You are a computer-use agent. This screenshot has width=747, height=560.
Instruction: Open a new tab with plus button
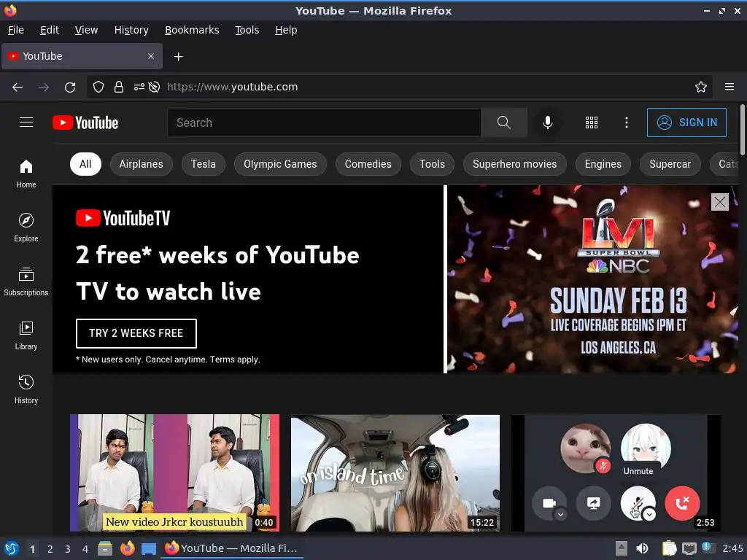pyautogui.click(x=178, y=57)
